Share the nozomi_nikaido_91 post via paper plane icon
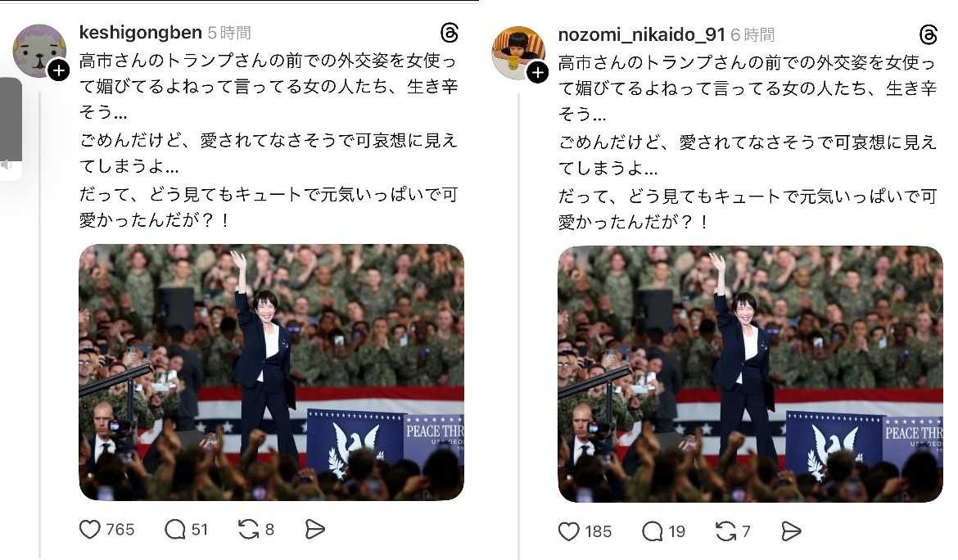958x560 pixels. pyautogui.click(x=791, y=531)
